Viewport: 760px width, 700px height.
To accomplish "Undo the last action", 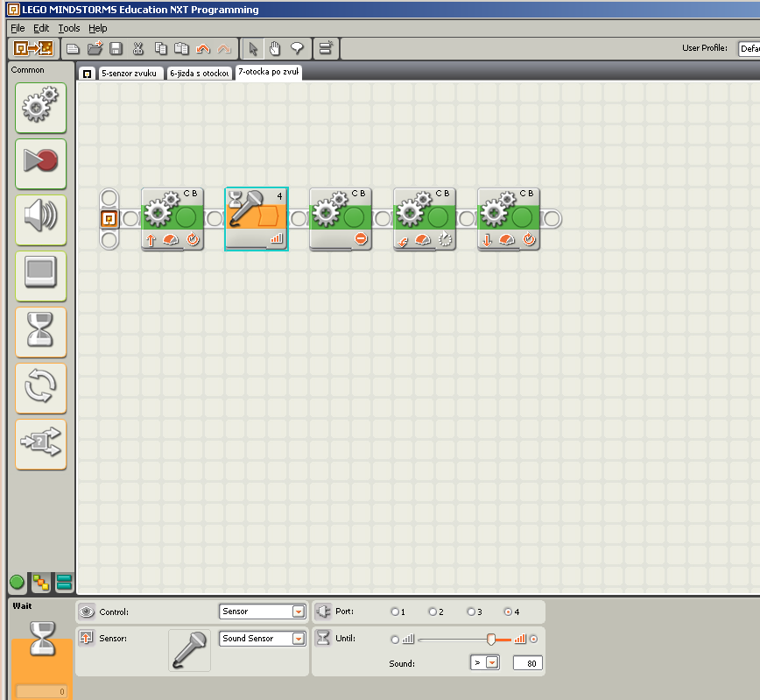I will pos(203,48).
